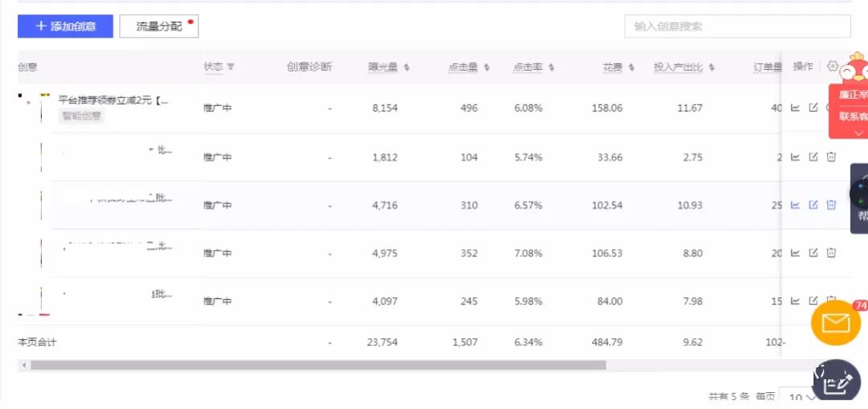Open chart icon for 1,812 exposure row
Screen dimensions: 868x409
[x=796, y=157]
